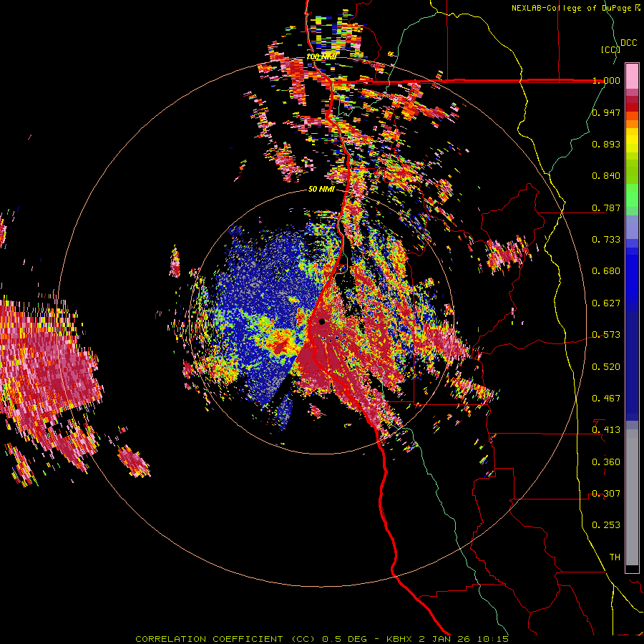The height and width of the screenshot is (644, 644).
Task: Click the DCC label above the color scale
Action: pyautogui.click(x=628, y=43)
